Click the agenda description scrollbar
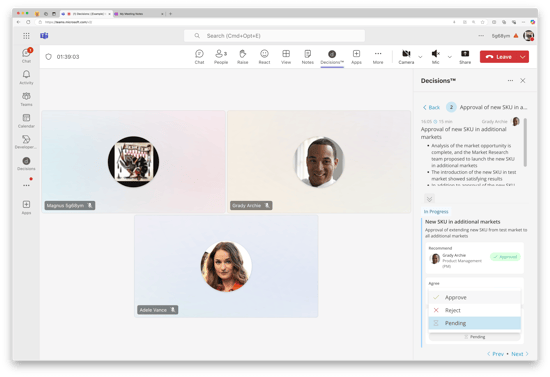Screen dimensions: 550x377 [525, 142]
